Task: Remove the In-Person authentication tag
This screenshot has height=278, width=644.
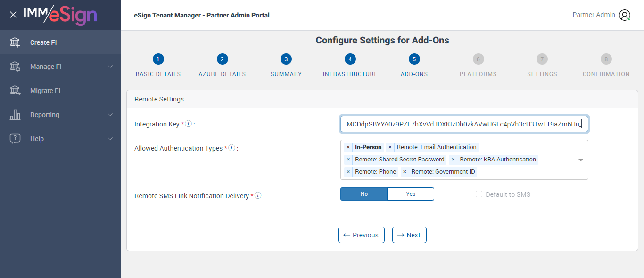Action: click(x=348, y=147)
